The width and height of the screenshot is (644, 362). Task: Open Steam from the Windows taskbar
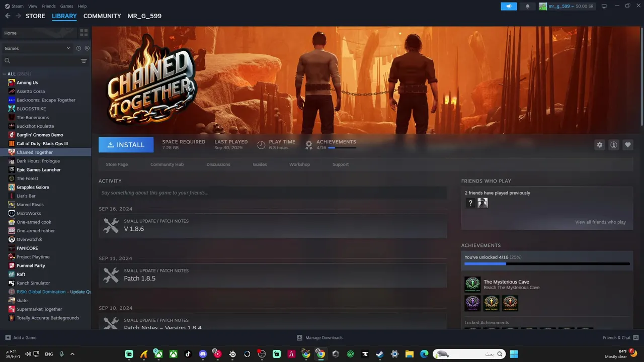379,354
